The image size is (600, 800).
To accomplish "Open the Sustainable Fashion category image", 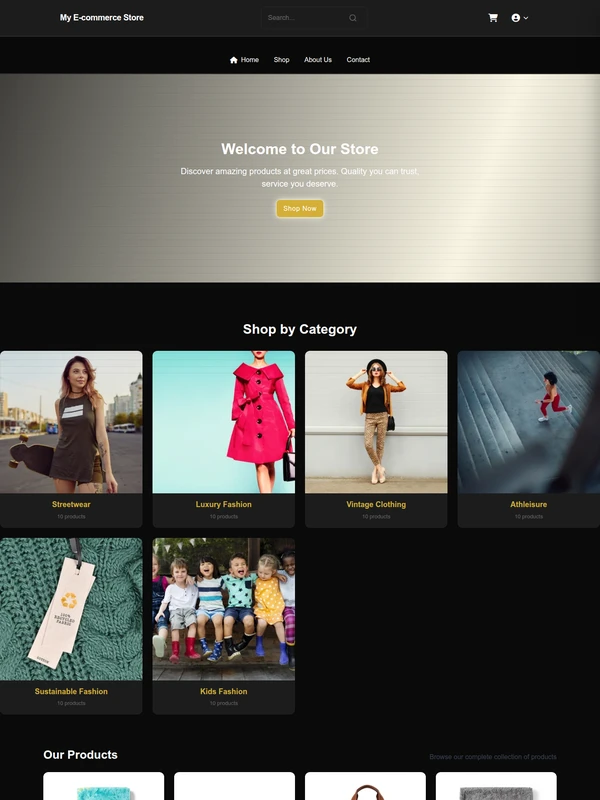I will (71, 609).
